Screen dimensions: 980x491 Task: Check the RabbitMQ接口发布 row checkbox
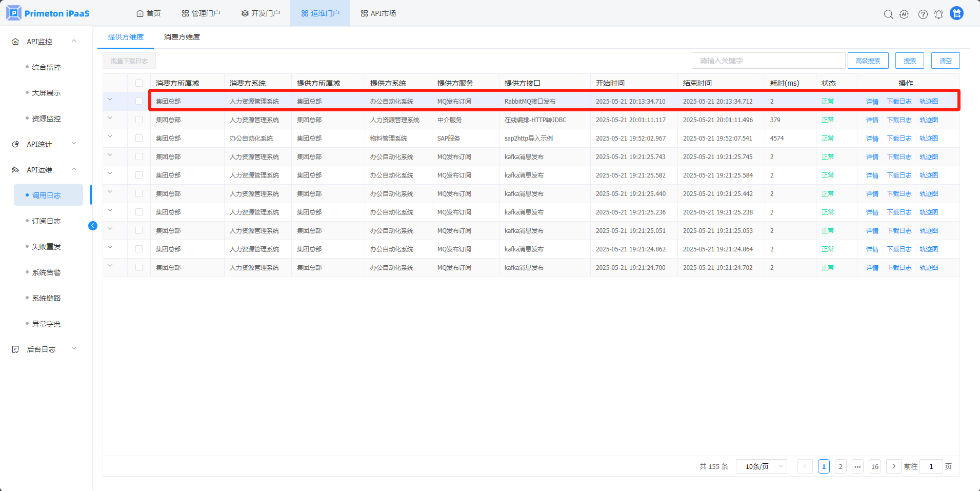(x=139, y=102)
